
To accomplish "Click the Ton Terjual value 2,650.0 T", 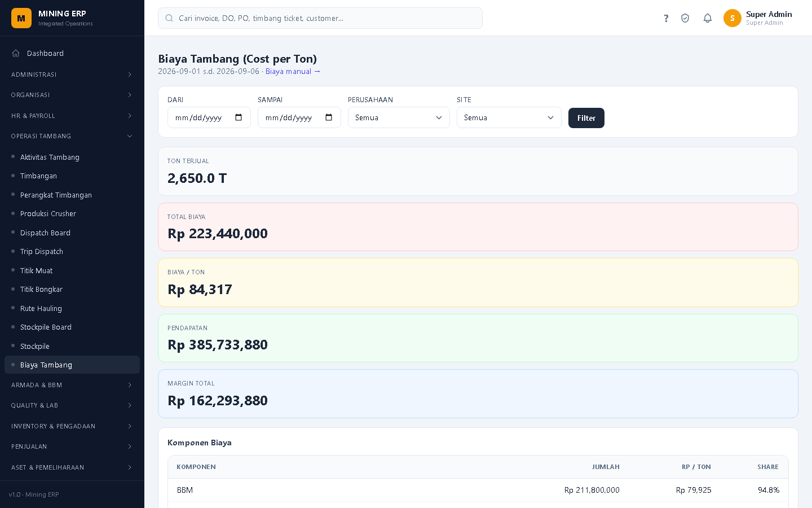I will click(x=197, y=178).
